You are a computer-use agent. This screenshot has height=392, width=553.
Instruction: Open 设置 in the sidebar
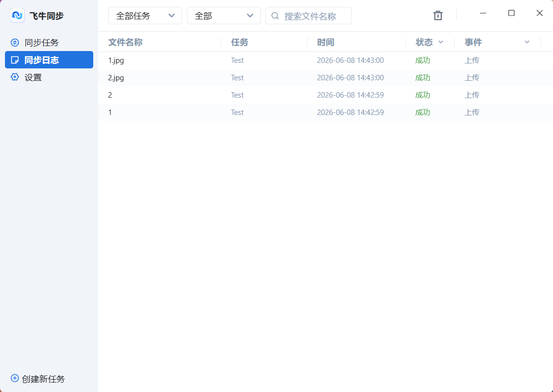pos(49,77)
